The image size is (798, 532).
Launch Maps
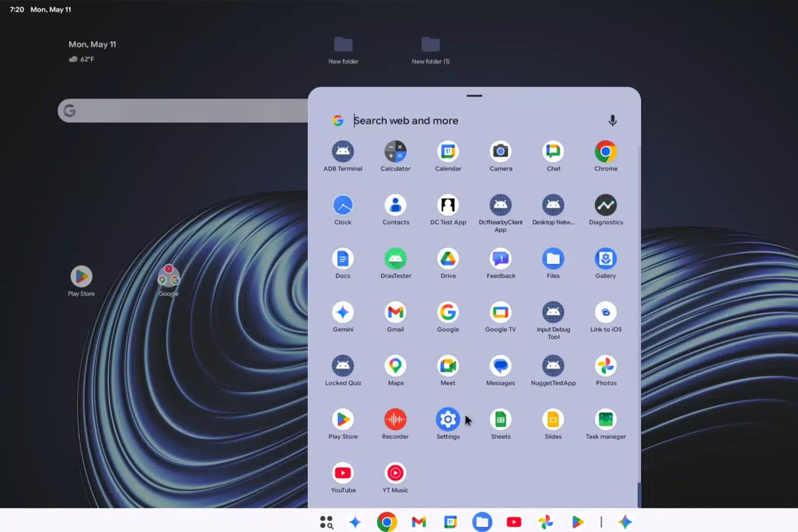point(395,366)
